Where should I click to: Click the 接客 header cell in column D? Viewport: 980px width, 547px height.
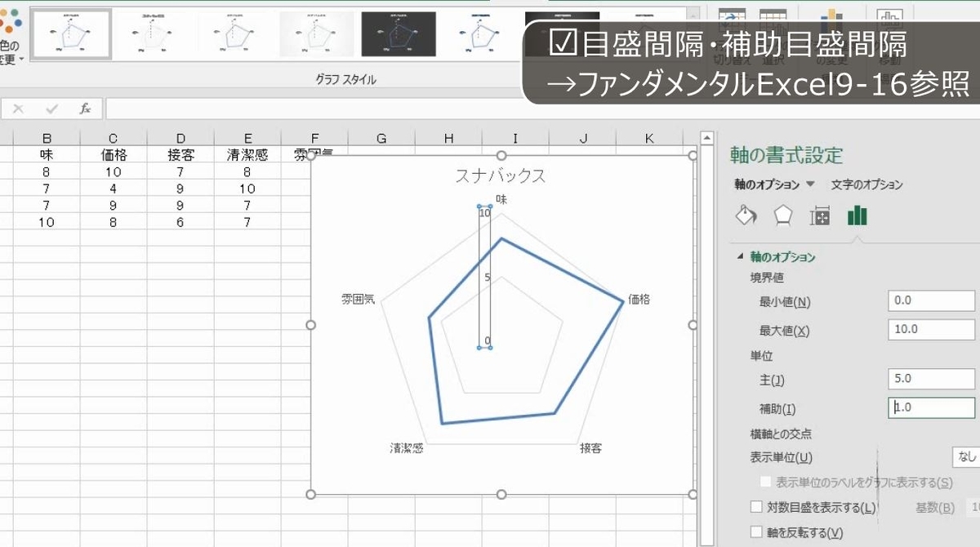tap(180, 154)
